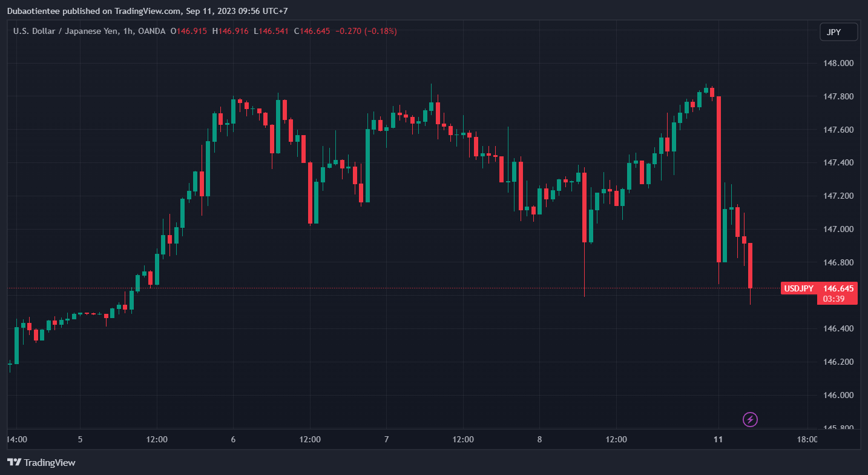Click the 146.000 price axis label
Screen dimensions: 868x475
coord(838,395)
